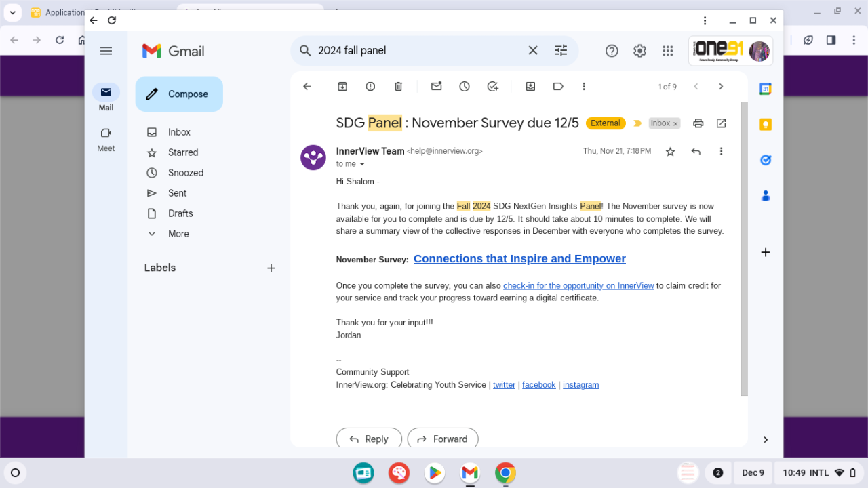Open the Gmail app in the shelf
868x488 pixels.
(469, 473)
